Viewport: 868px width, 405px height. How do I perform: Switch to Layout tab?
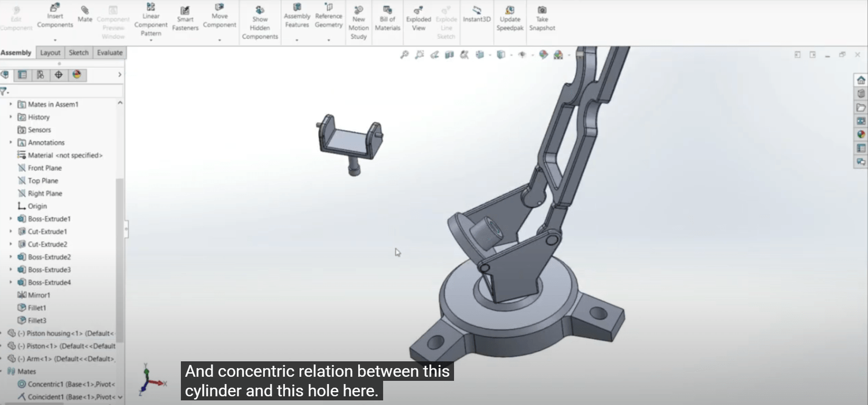point(50,53)
